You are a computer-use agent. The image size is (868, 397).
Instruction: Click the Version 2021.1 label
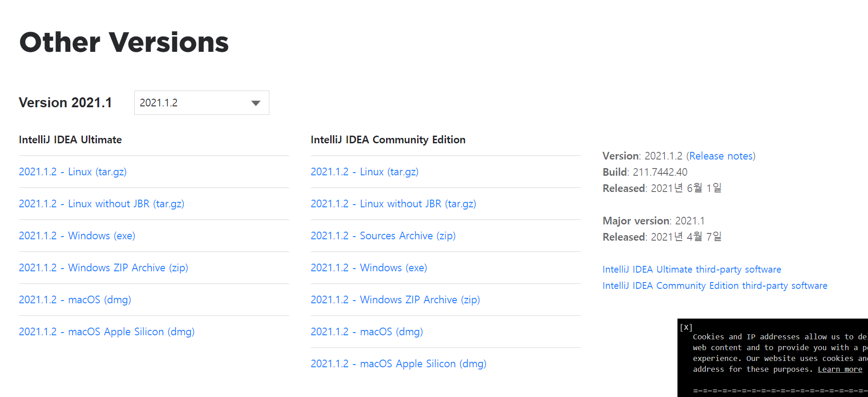[x=65, y=103]
